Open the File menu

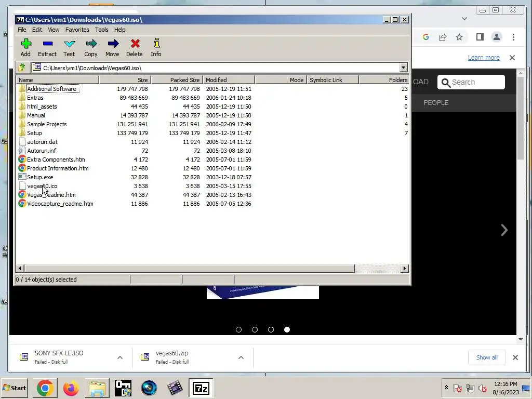pos(22,30)
